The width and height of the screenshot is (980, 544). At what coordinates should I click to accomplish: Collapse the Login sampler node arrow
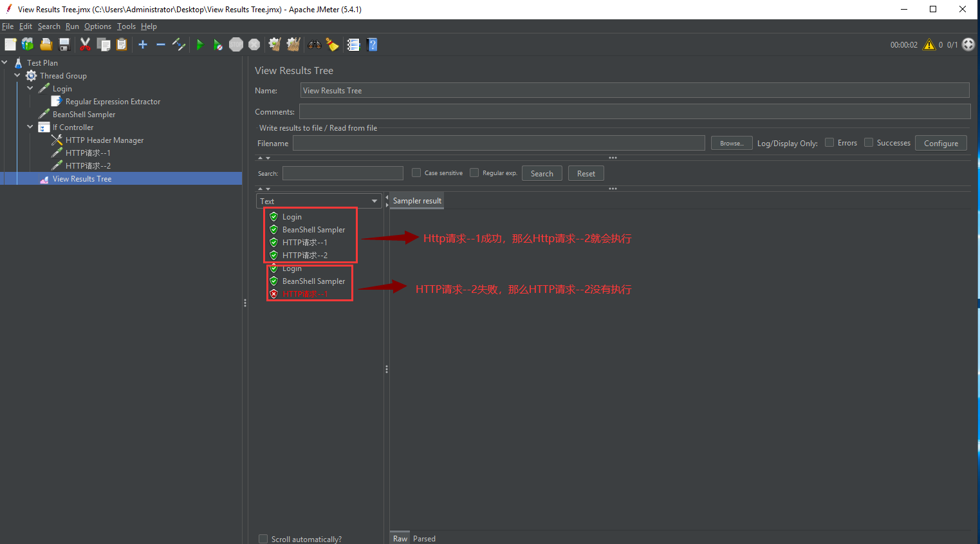[30, 88]
